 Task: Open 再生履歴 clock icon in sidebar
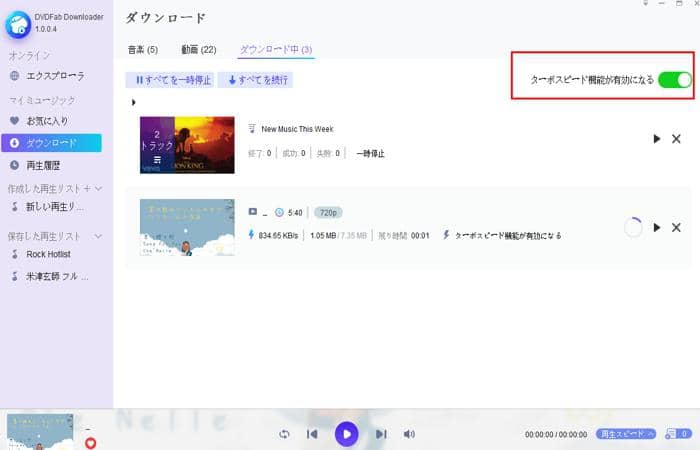(x=14, y=165)
